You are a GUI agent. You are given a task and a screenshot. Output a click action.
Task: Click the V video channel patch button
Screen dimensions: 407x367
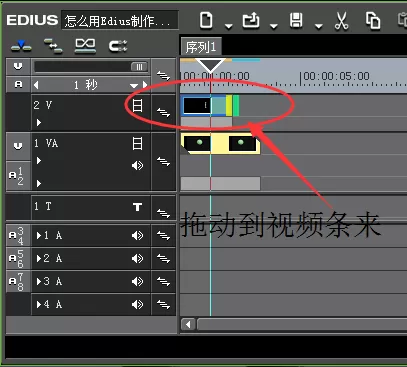(18, 66)
